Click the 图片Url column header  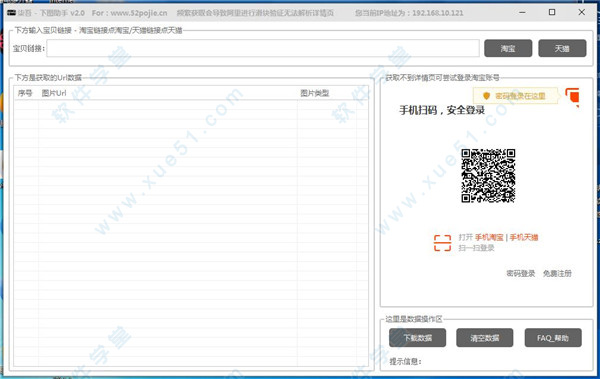[x=54, y=93]
